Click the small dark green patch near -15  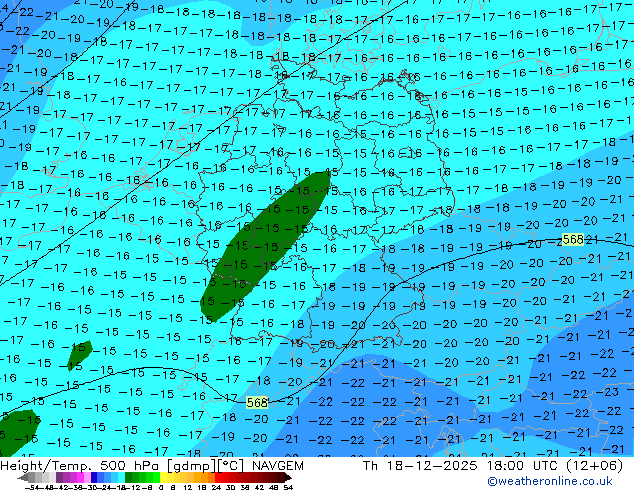tap(80, 356)
